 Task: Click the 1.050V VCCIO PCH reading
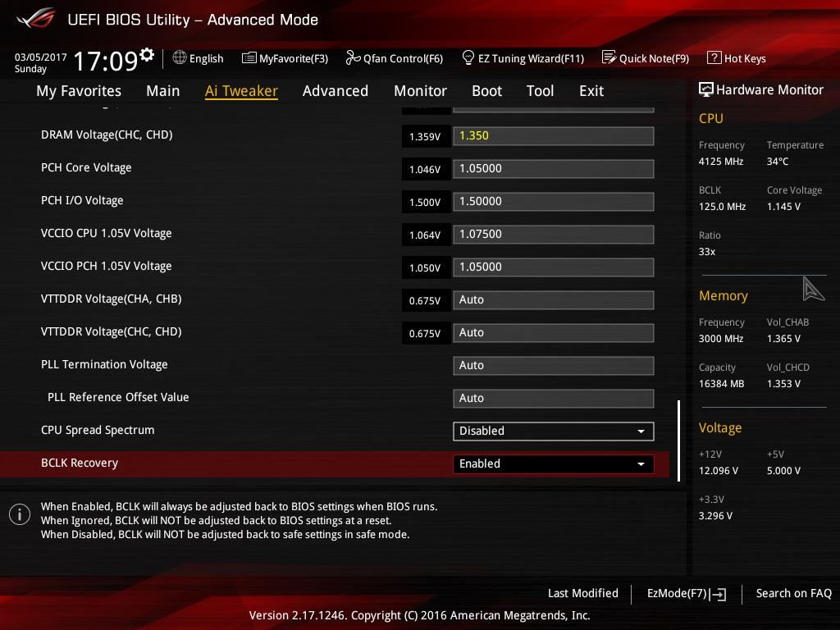click(x=425, y=268)
